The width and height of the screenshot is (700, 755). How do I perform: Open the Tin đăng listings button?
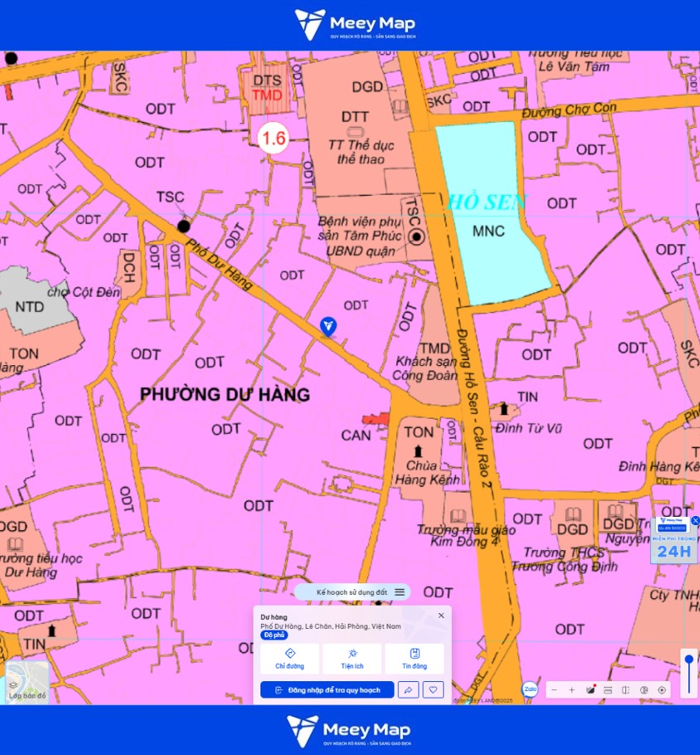tap(415, 659)
